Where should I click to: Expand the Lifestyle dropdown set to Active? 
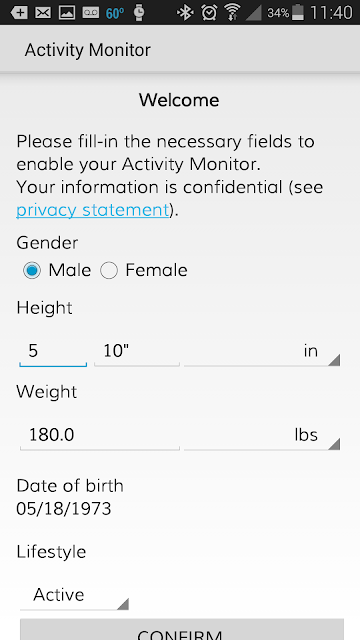(74, 595)
